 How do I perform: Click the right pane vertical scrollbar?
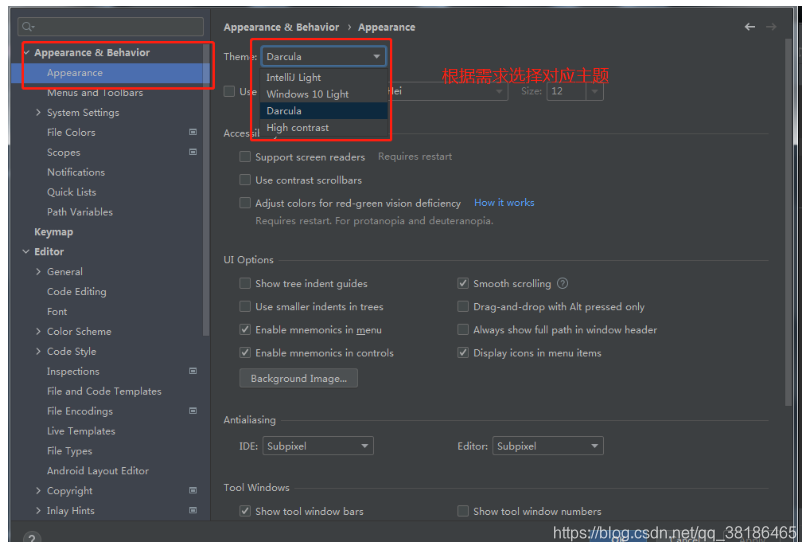click(788, 222)
